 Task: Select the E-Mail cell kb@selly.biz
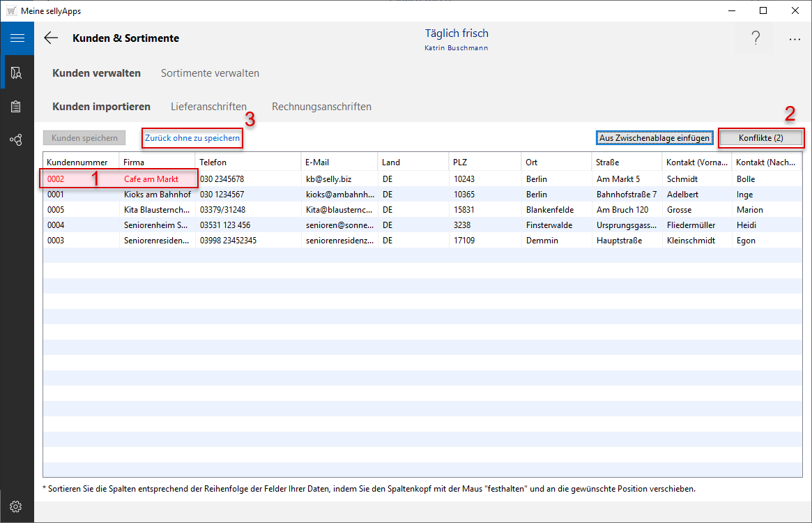click(x=328, y=179)
